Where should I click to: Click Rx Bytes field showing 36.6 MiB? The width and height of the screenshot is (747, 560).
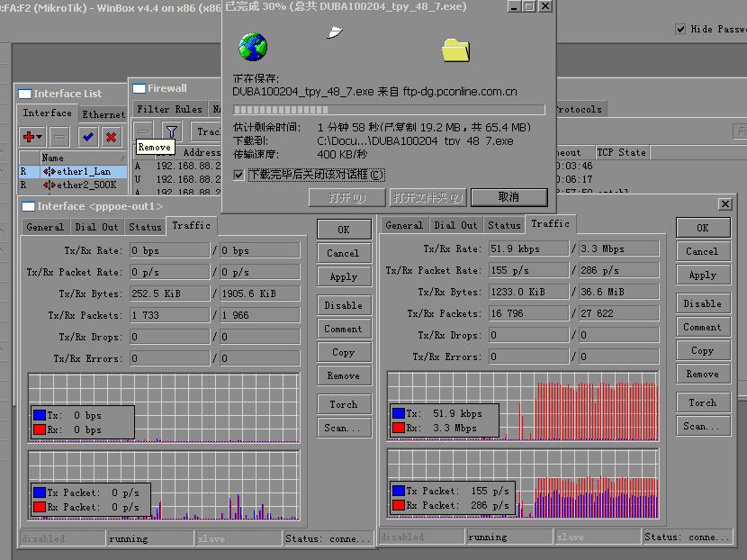pos(619,291)
